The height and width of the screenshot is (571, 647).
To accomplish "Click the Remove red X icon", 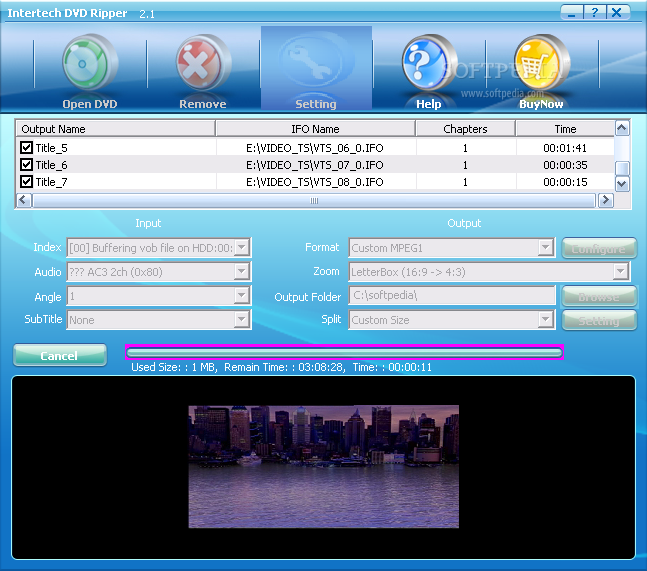I will coord(203,63).
